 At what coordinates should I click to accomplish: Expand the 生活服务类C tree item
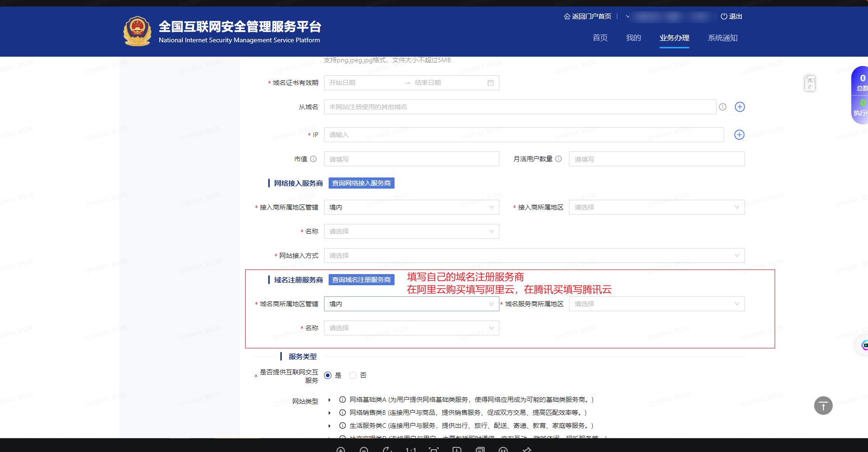330,426
